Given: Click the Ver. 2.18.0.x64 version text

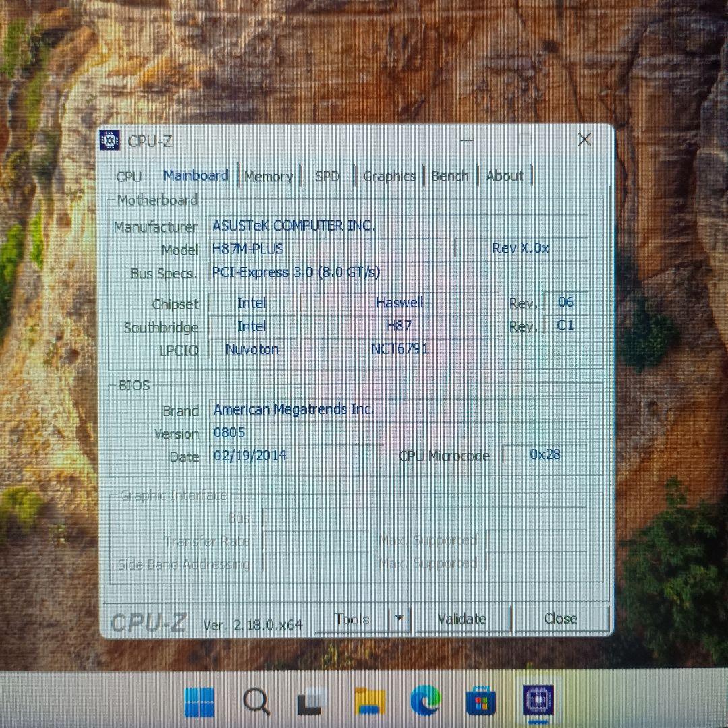Looking at the screenshot, I should [253, 625].
